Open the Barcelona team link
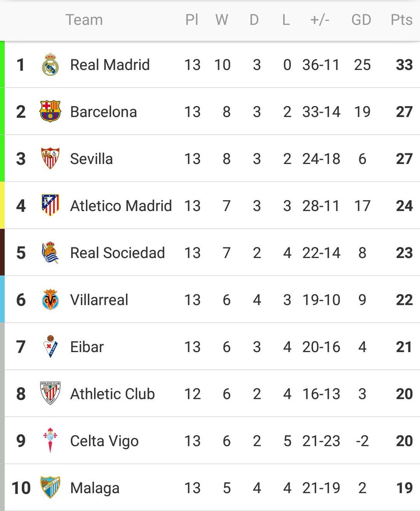 coord(104,112)
